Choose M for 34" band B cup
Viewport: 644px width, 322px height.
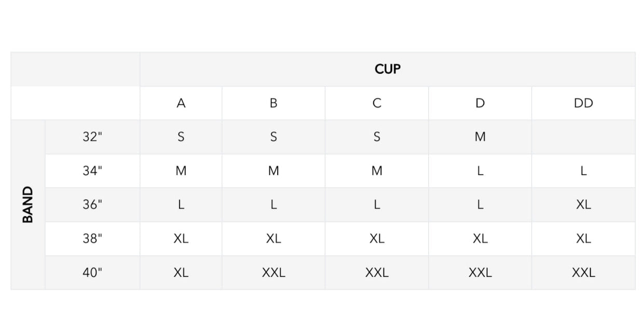[x=273, y=171]
